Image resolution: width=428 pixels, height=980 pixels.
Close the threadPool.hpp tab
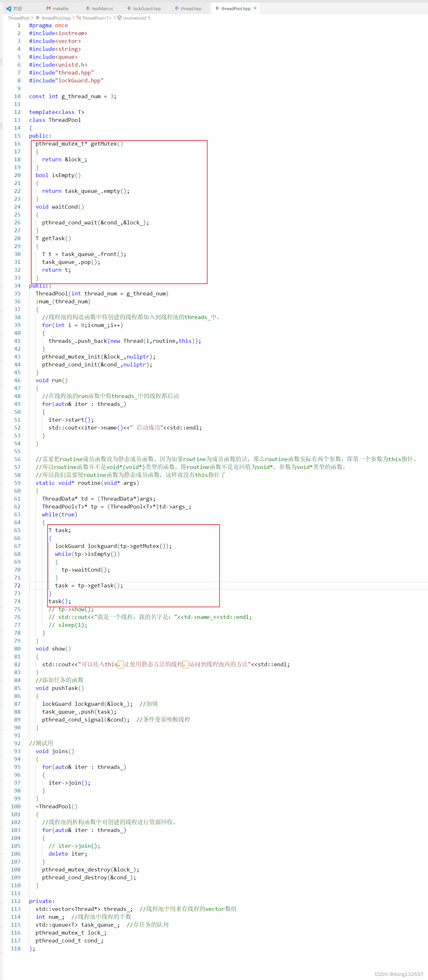point(255,8)
